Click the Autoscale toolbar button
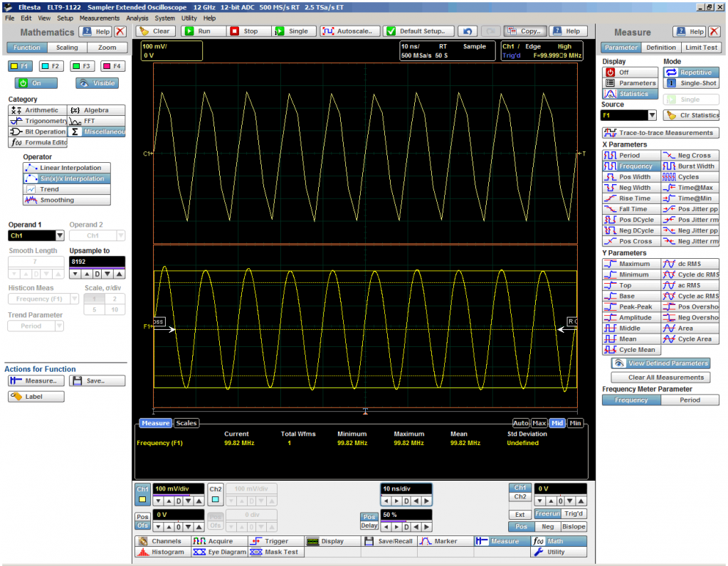Viewport: 728px width, 566px height. [x=349, y=31]
